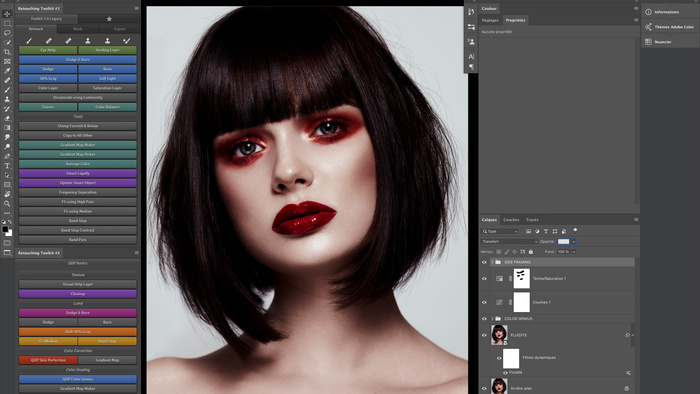Open the Opacité dropdown arrow
Viewport: 700px width, 394px height.
[x=574, y=241]
